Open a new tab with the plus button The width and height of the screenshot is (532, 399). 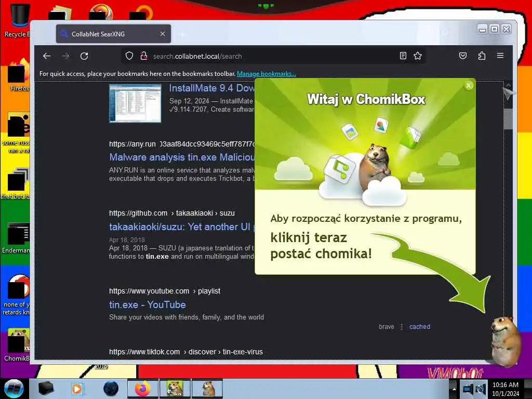[182, 34]
